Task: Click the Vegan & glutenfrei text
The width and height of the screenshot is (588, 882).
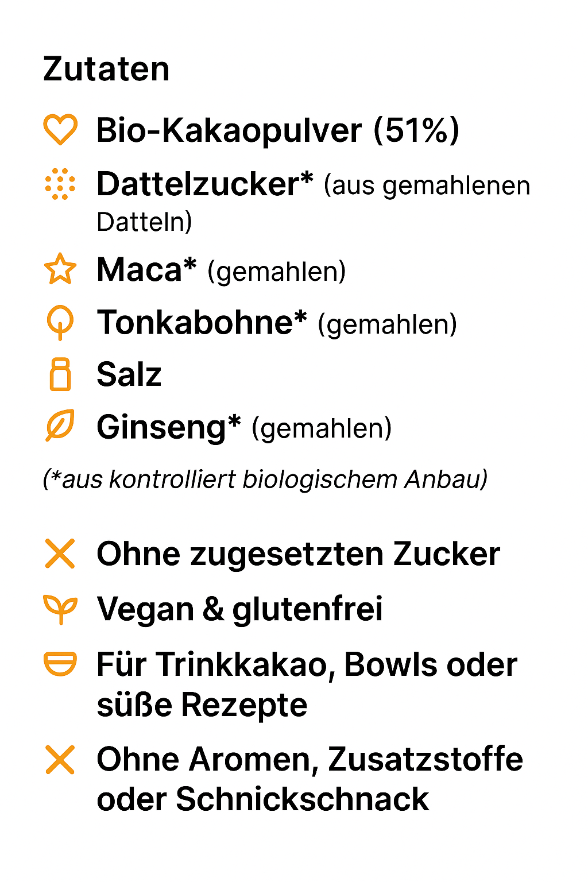Action: [240, 609]
